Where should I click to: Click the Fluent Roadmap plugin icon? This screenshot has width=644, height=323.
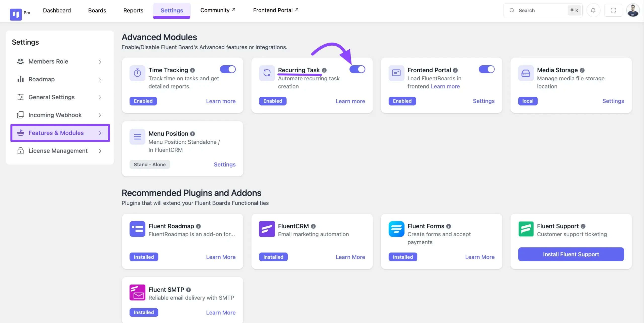coord(137,229)
